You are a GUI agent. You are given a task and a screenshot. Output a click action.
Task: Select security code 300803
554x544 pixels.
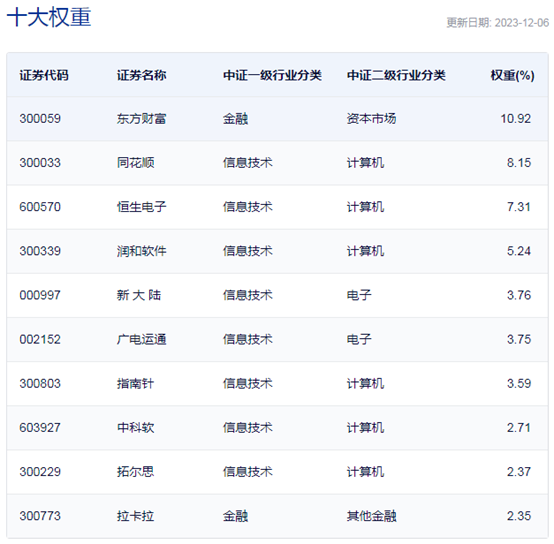coord(40,384)
